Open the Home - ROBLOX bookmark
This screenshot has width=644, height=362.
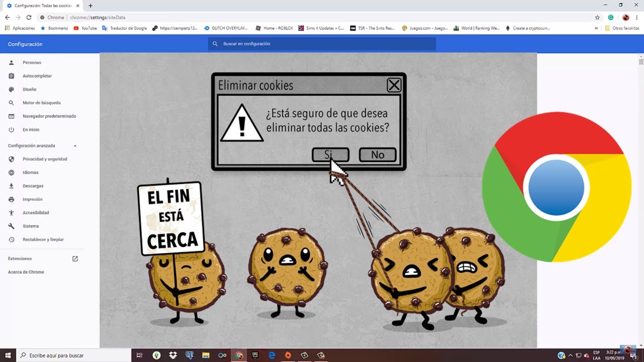[275, 28]
